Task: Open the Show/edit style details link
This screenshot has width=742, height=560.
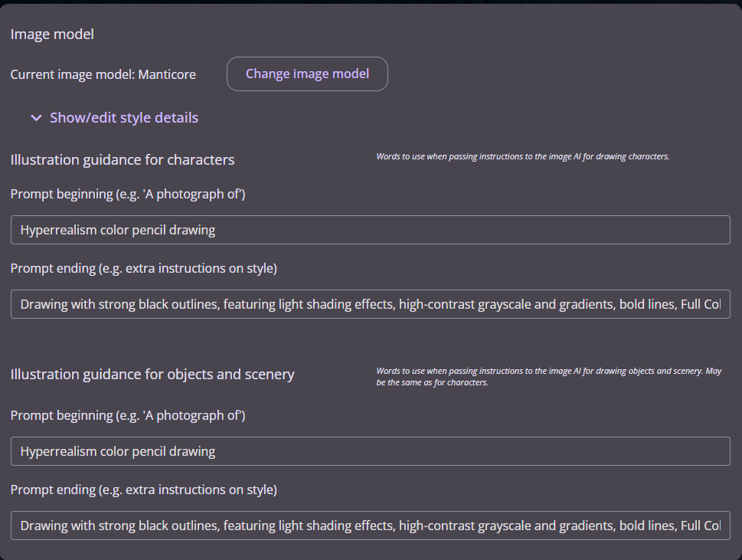Action: (x=123, y=118)
